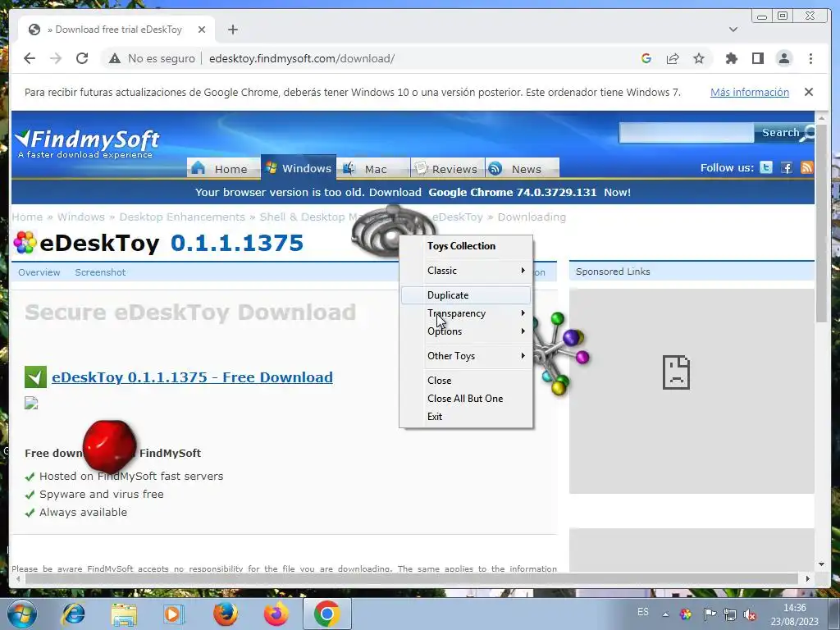
Task: Open Windows Explorer folder in taskbar
Action: (124, 614)
